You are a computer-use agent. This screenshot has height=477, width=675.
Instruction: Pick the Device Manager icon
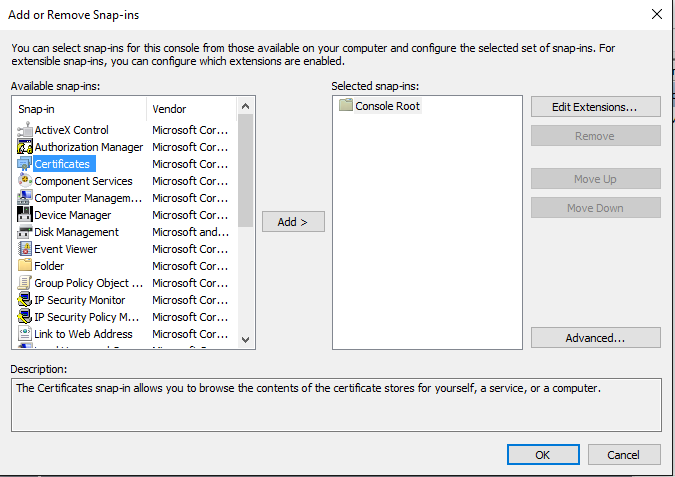25,215
